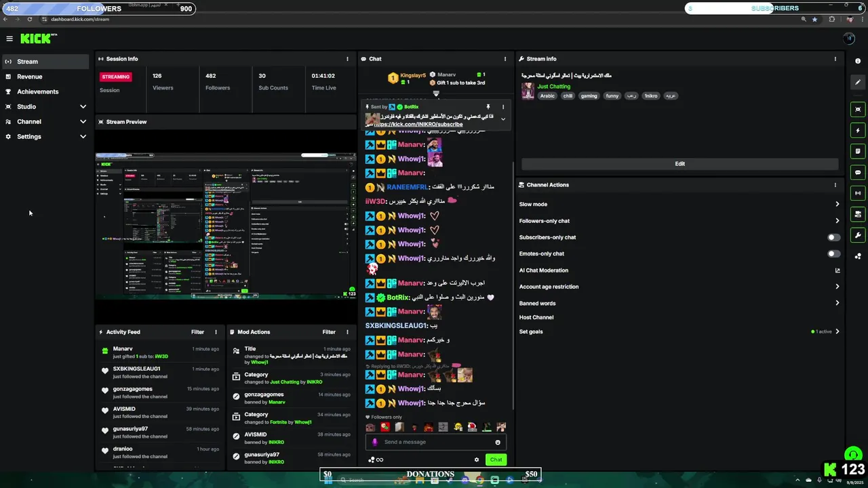The width and height of the screenshot is (868, 488).
Task: Click the Just Chatting category link
Action: (554, 87)
